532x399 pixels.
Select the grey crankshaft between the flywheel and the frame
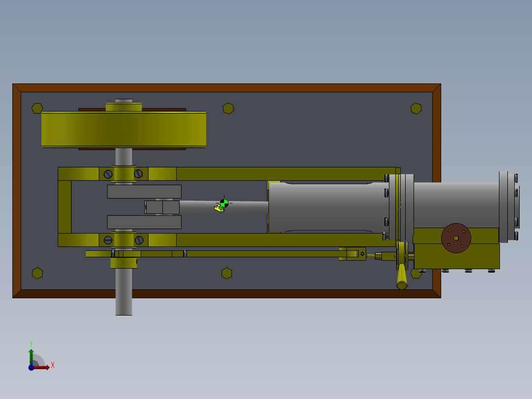point(124,157)
